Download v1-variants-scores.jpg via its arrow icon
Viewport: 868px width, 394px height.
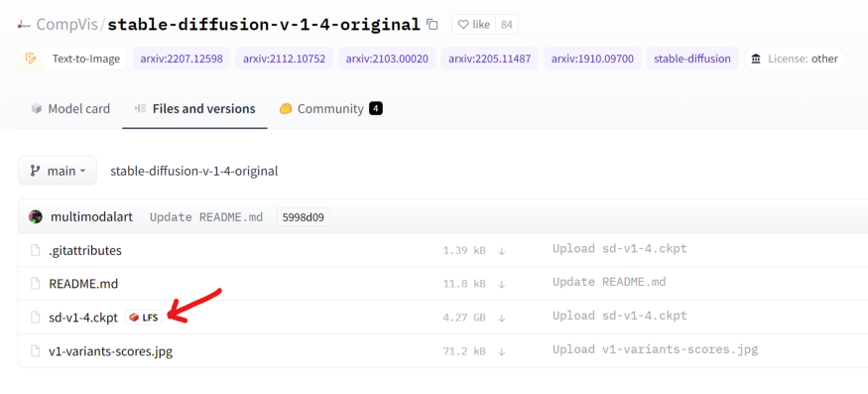[502, 351]
